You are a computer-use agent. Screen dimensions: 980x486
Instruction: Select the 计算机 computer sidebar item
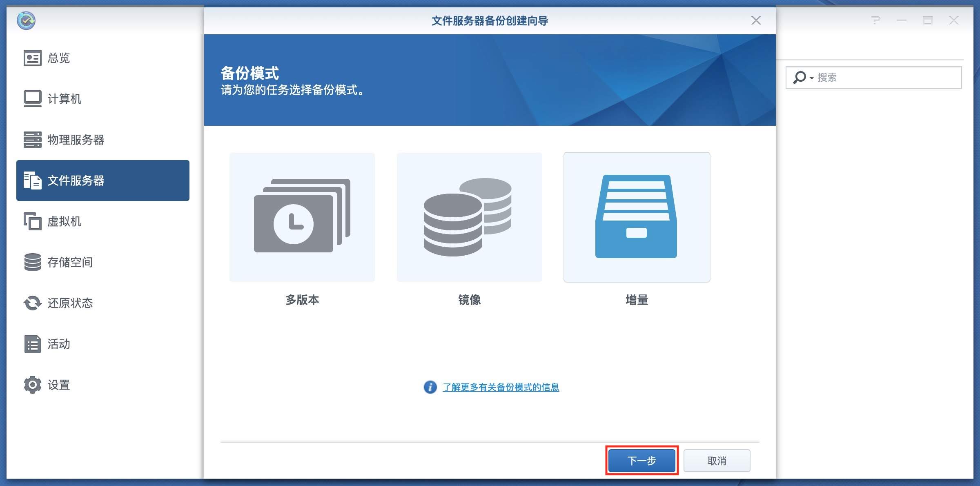tap(64, 99)
